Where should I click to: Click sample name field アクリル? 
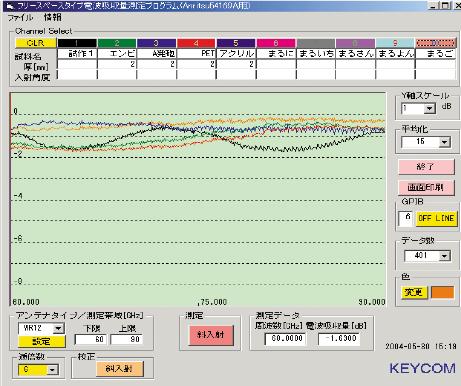[x=236, y=54]
